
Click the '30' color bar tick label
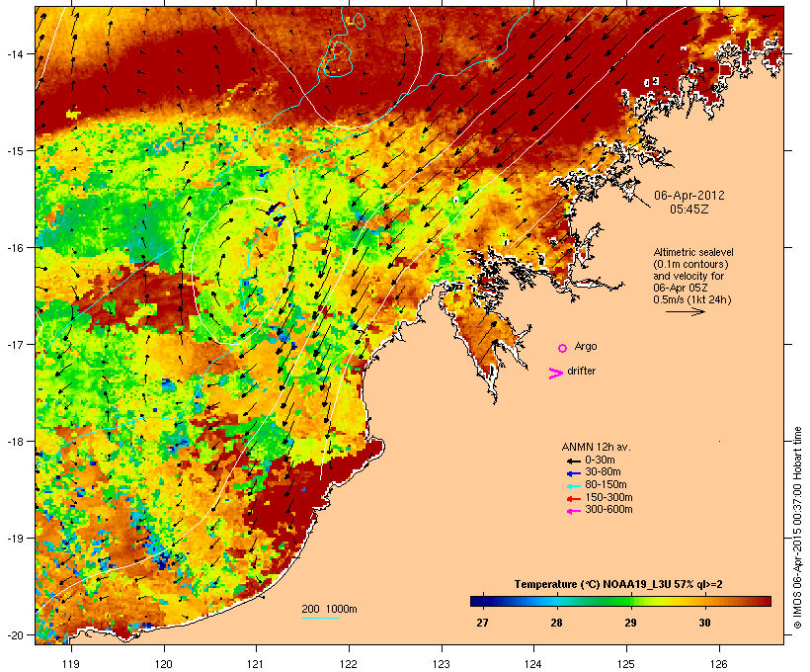pos(704,623)
